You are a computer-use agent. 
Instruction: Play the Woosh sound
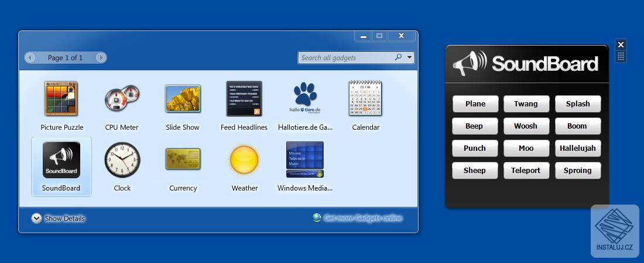526,126
